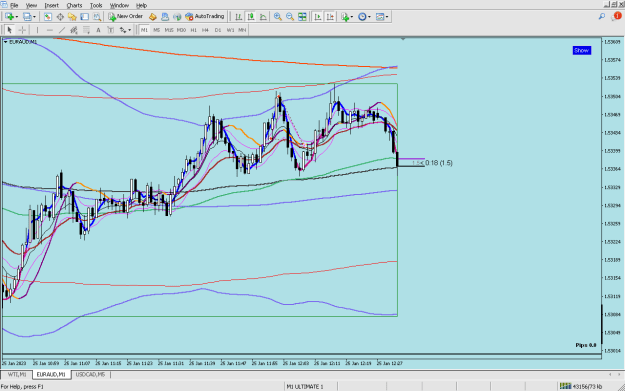This screenshot has width=625, height=391.
Task: Select the Cursor arrow tool
Action: (10, 30)
